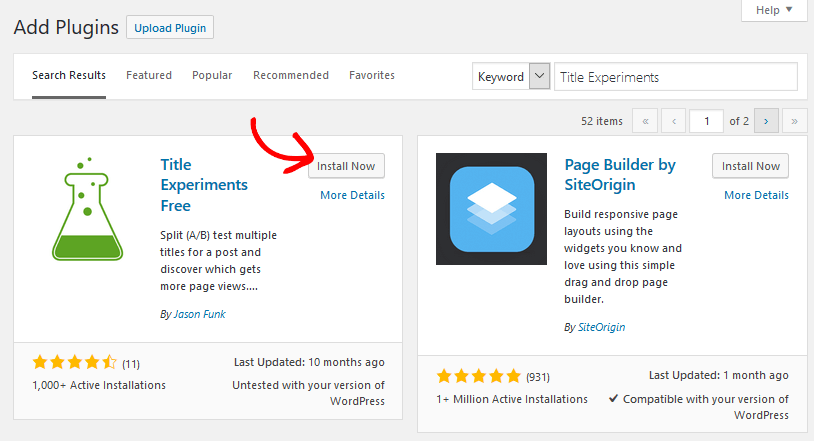Open the Featured plugins tab
Viewport: 814px width, 441px height.
(149, 75)
